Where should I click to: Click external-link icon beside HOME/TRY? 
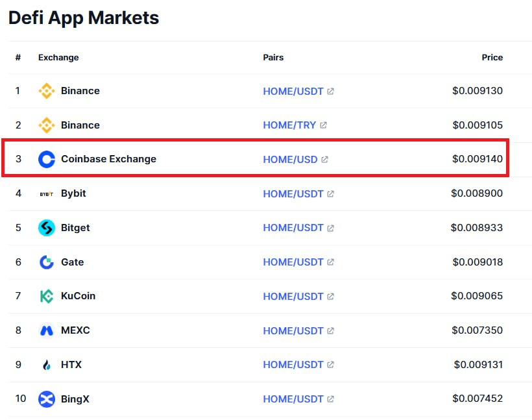pyautogui.click(x=323, y=125)
